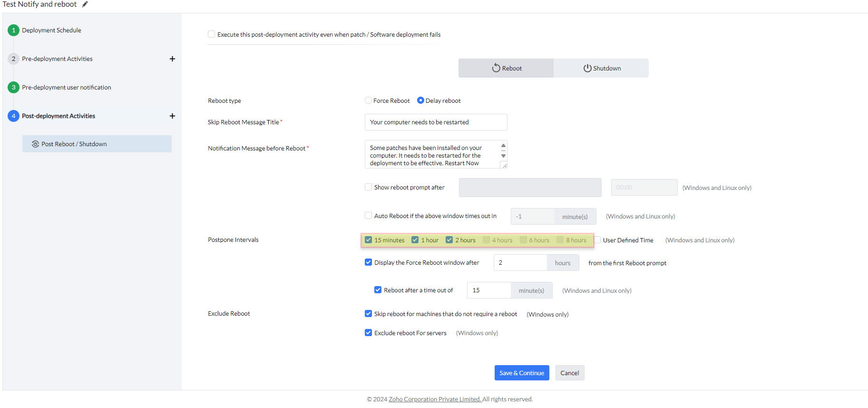Click the Cancel button

coord(570,373)
